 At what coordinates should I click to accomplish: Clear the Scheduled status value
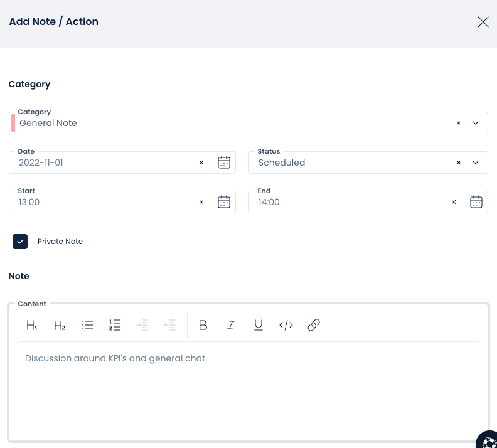tap(459, 163)
